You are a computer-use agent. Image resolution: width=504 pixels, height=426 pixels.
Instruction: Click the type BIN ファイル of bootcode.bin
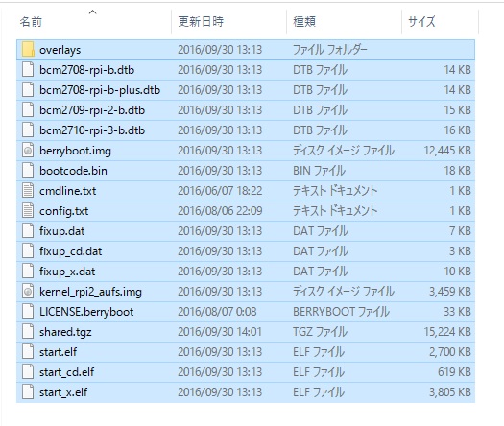[x=319, y=171]
